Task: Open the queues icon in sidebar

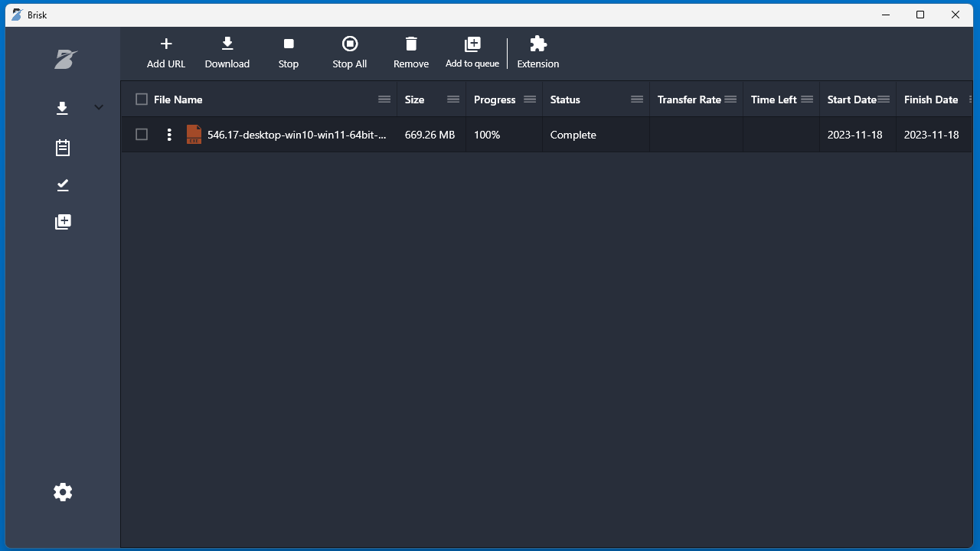Action: [63, 222]
